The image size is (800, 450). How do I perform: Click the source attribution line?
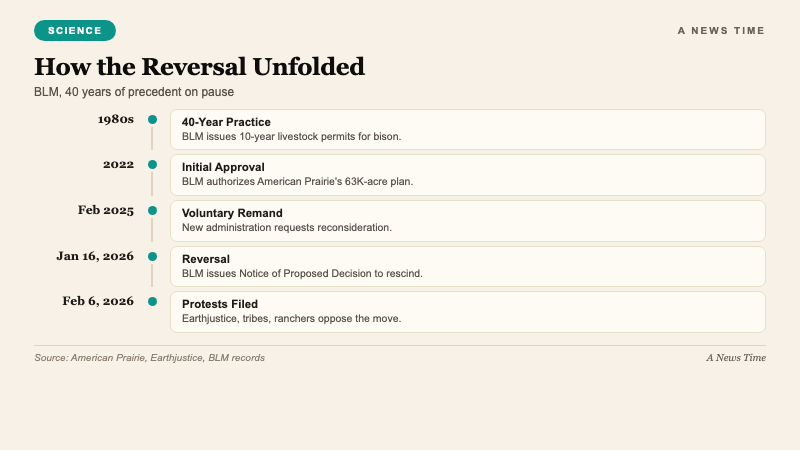point(150,357)
